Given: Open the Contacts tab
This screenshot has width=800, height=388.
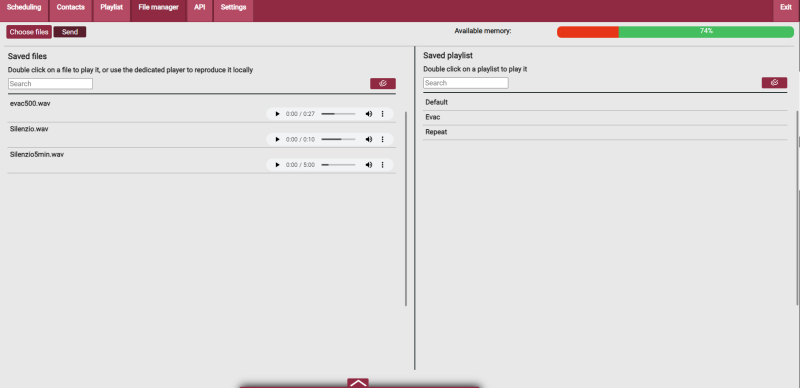Looking at the screenshot, I should [71, 10].
